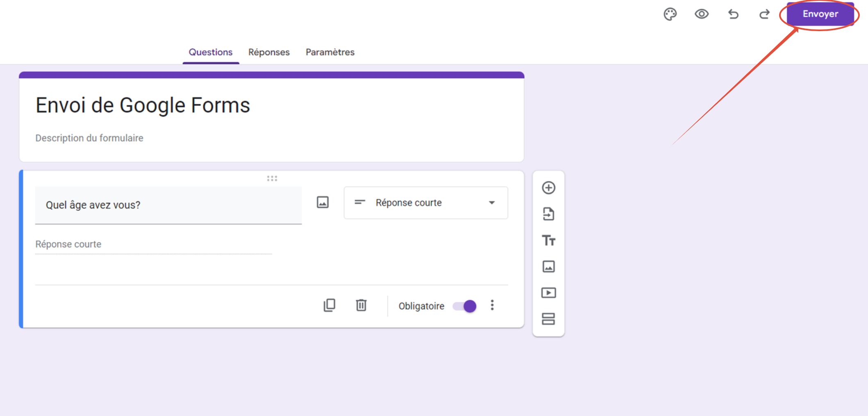This screenshot has height=416, width=868.
Task: Click the Obligatoire label text
Action: (x=421, y=306)
